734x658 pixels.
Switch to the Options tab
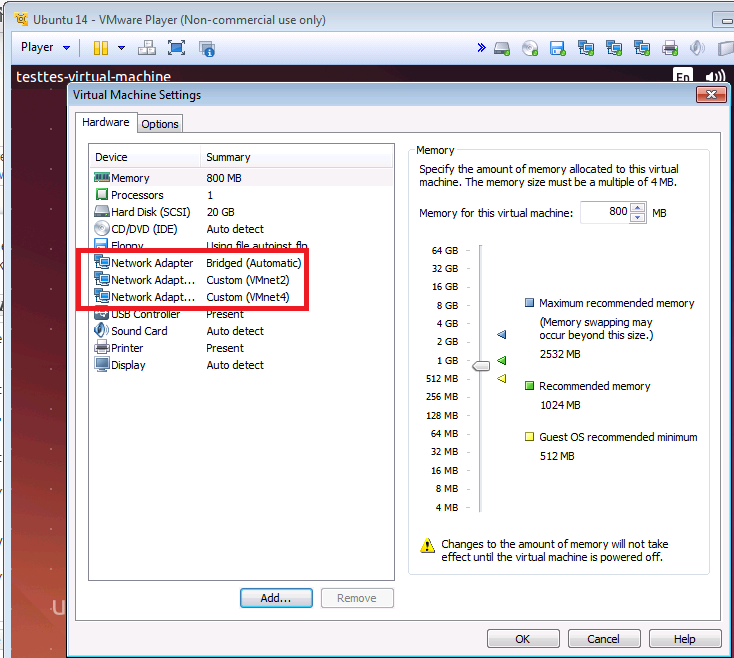click(160, 124)
